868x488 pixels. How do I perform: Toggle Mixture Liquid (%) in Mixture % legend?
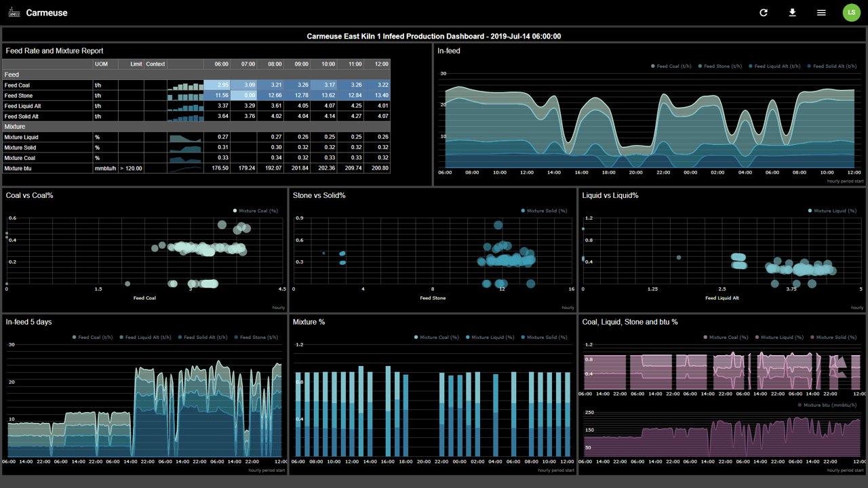tap(490, 337)
